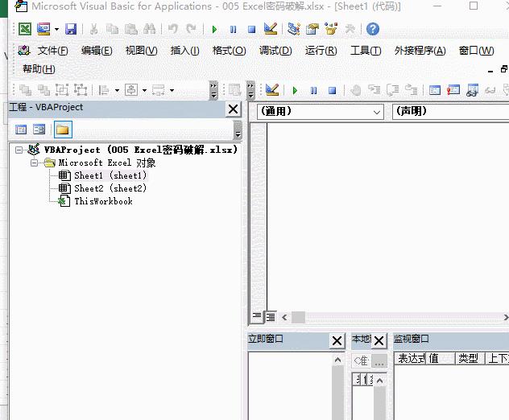Run macro with top toolbar green play

click(214, 30)
